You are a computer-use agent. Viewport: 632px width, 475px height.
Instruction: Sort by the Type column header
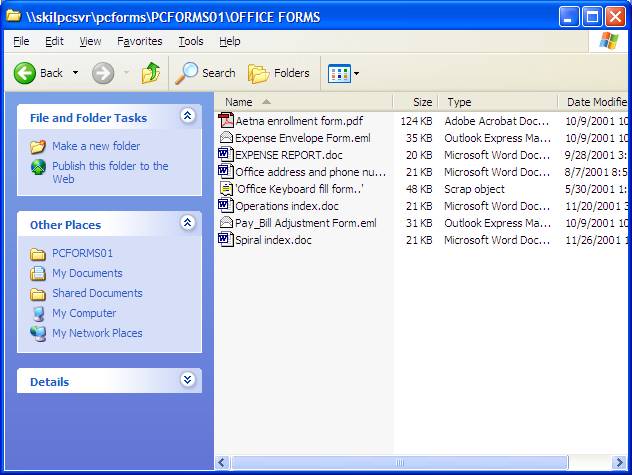tap(498, 102)
